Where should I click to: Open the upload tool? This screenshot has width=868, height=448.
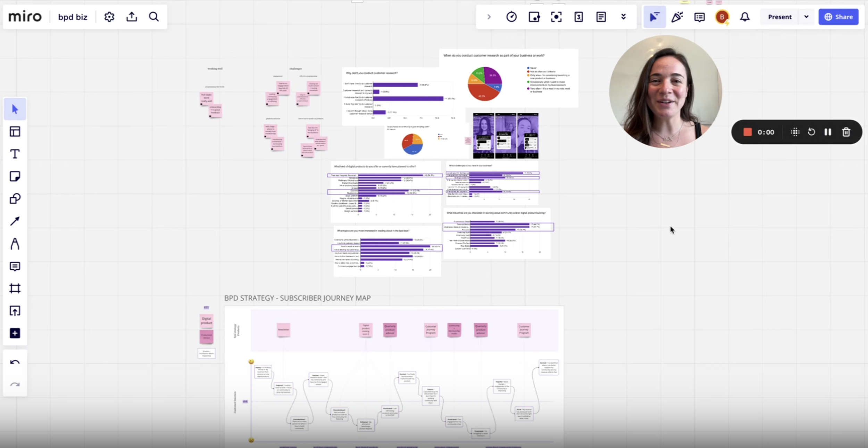(15, 311)
